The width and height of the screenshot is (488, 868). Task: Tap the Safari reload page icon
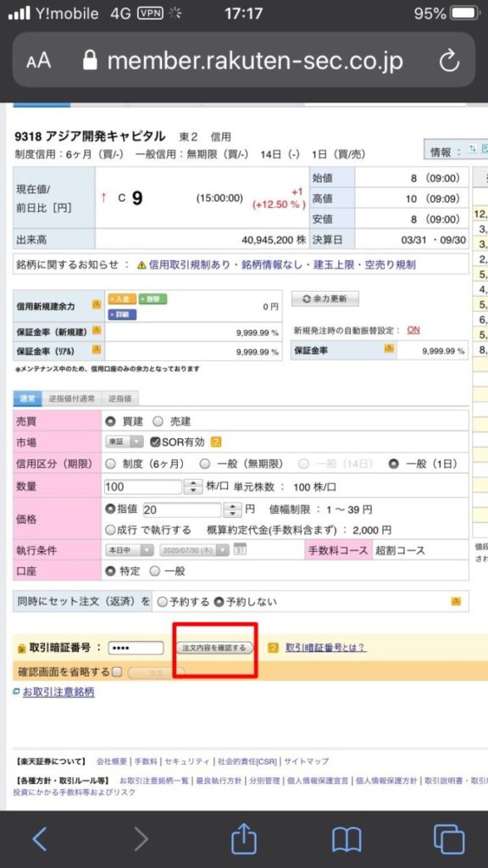point(449,60)
